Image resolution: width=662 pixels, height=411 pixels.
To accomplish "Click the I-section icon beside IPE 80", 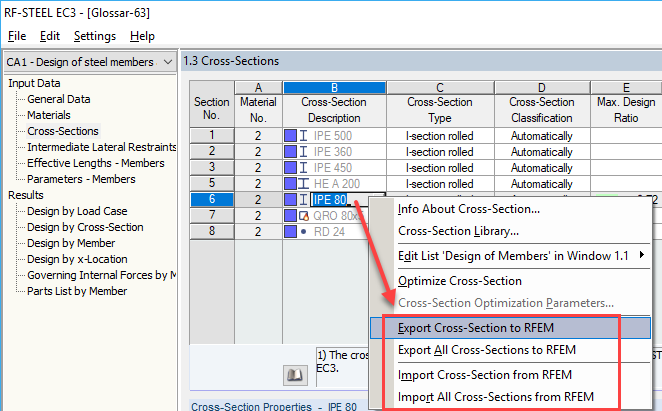I will [304, 199].
